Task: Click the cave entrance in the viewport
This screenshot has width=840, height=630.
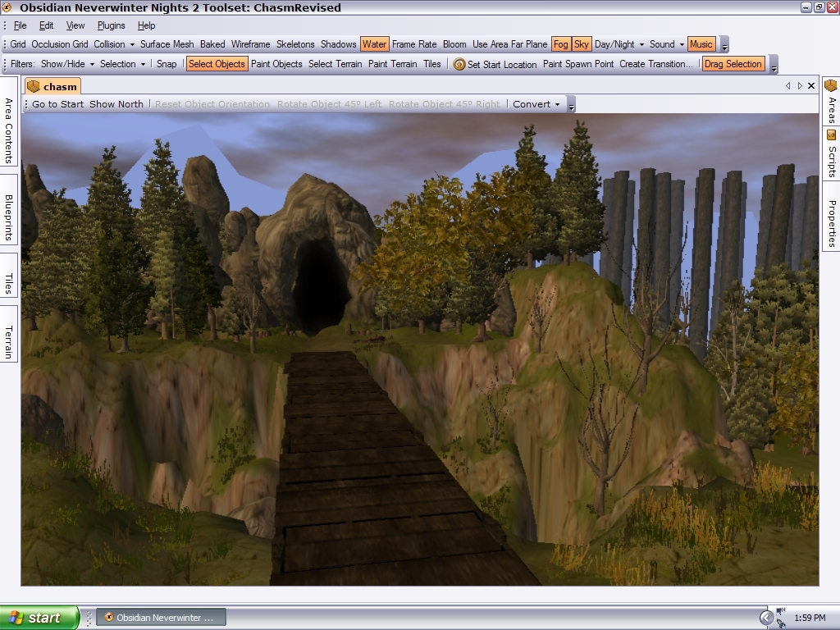Action: (x=322, y=283)
